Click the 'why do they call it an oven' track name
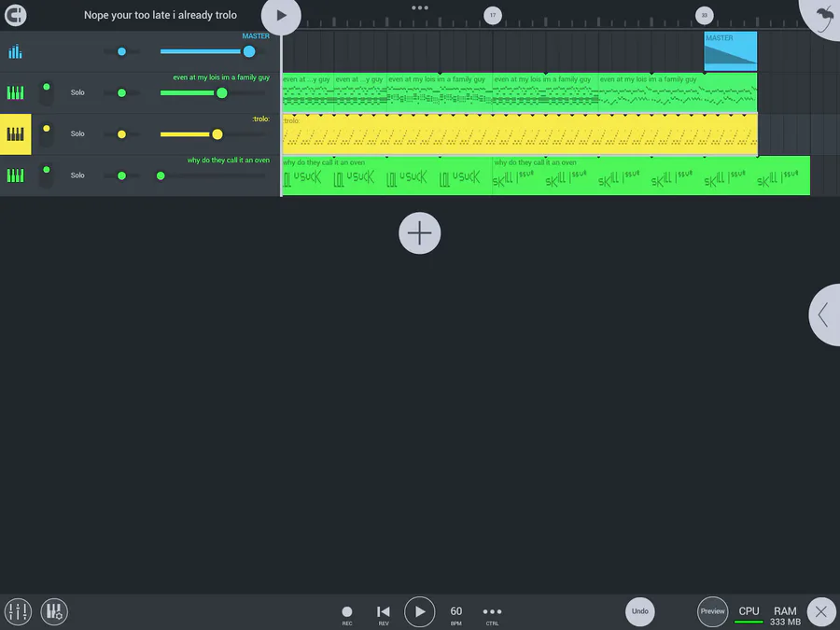Image resolution: width=840 pixels, height=630 pixels. (229, 160)
